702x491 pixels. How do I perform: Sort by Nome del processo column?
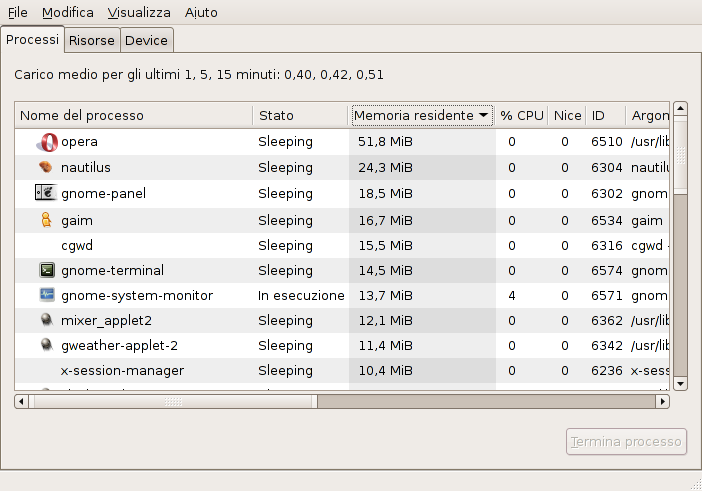(134, 115)
